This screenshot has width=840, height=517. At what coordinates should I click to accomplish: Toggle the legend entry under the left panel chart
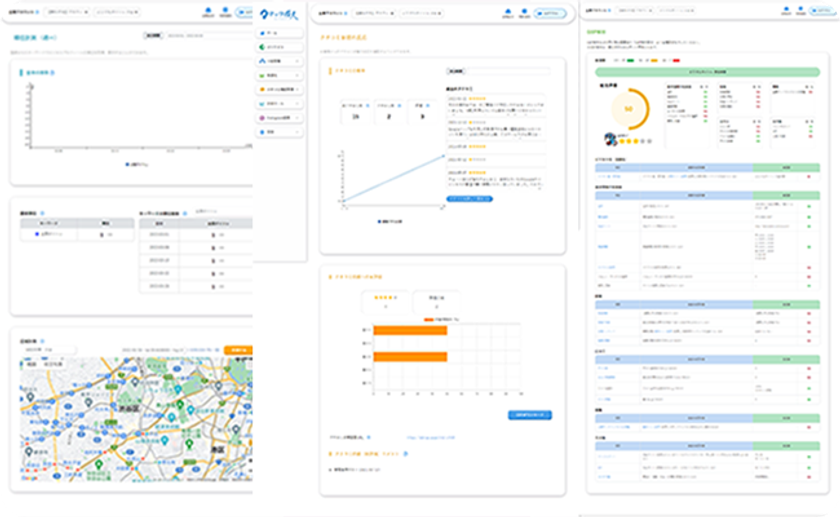pos(137,164)
